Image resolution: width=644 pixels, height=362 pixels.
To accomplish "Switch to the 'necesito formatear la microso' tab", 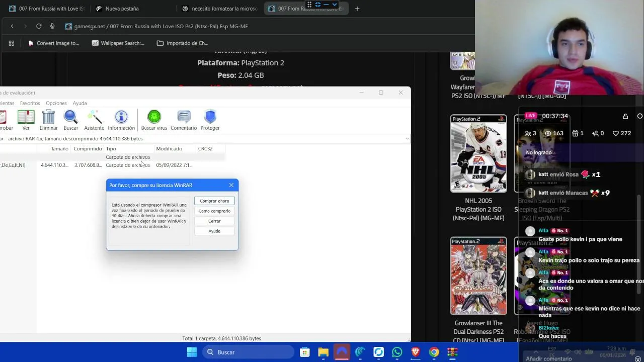I will [219, 9].
